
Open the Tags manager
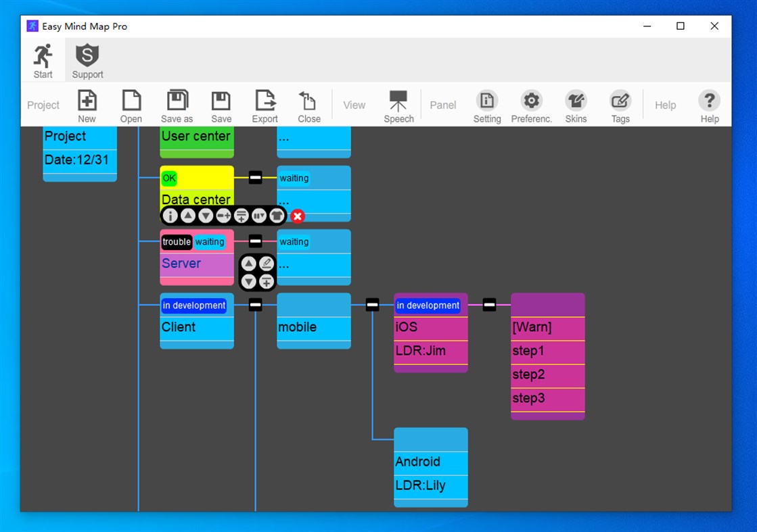(x=620, y=105)
